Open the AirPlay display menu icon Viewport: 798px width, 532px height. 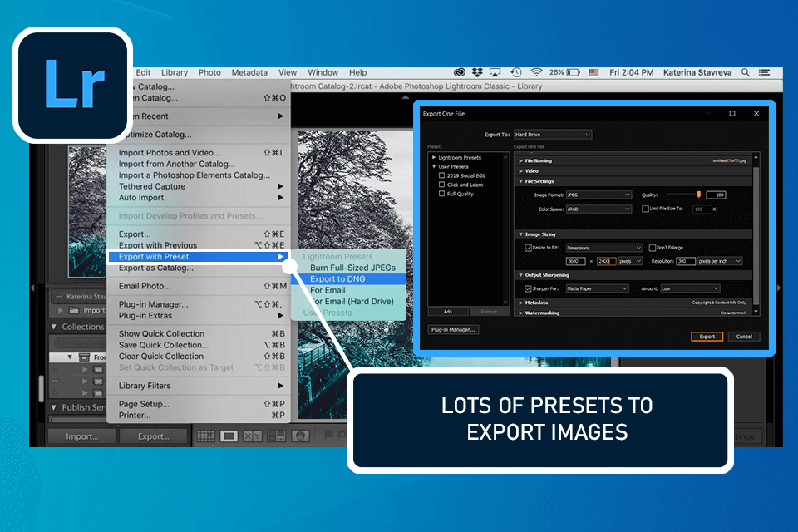[x=495, y=72]
